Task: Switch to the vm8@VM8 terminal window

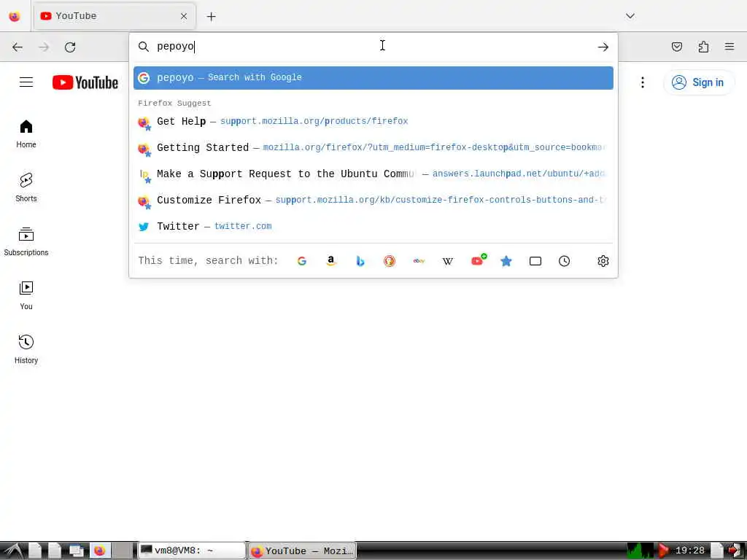Action: (x=192, y=551)
